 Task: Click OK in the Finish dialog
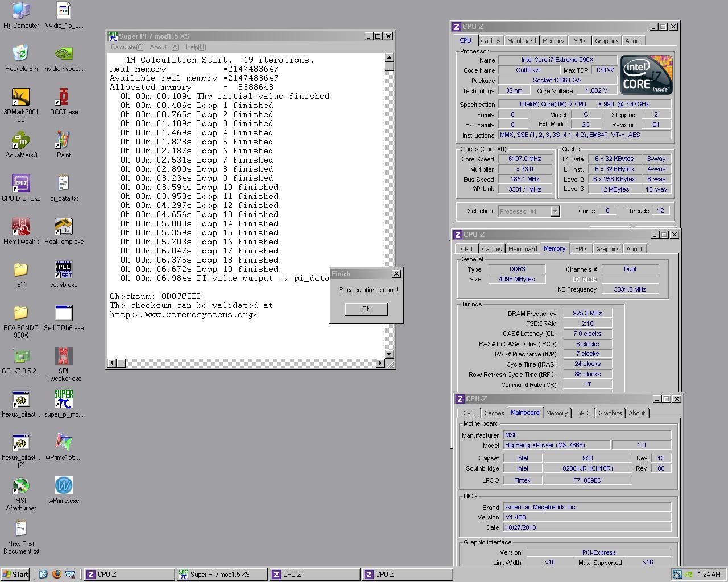(366, 309)
